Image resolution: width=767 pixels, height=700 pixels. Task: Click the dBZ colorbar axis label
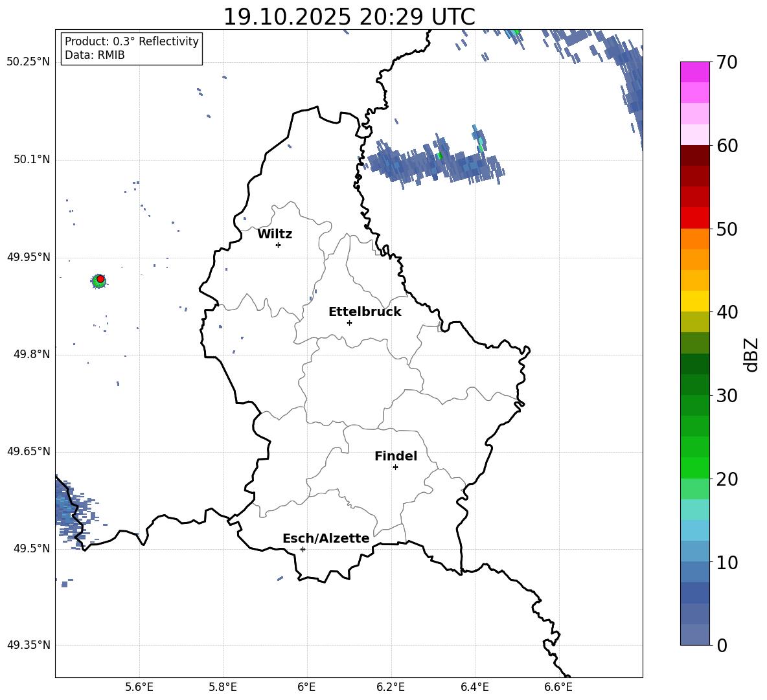[x=752, y=354]
